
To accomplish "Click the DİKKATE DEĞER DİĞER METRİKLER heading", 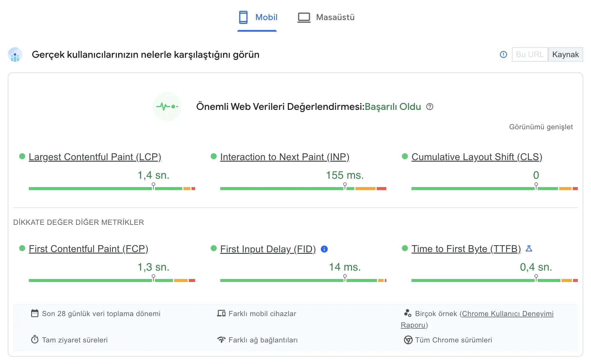I will tap(79, 222).
